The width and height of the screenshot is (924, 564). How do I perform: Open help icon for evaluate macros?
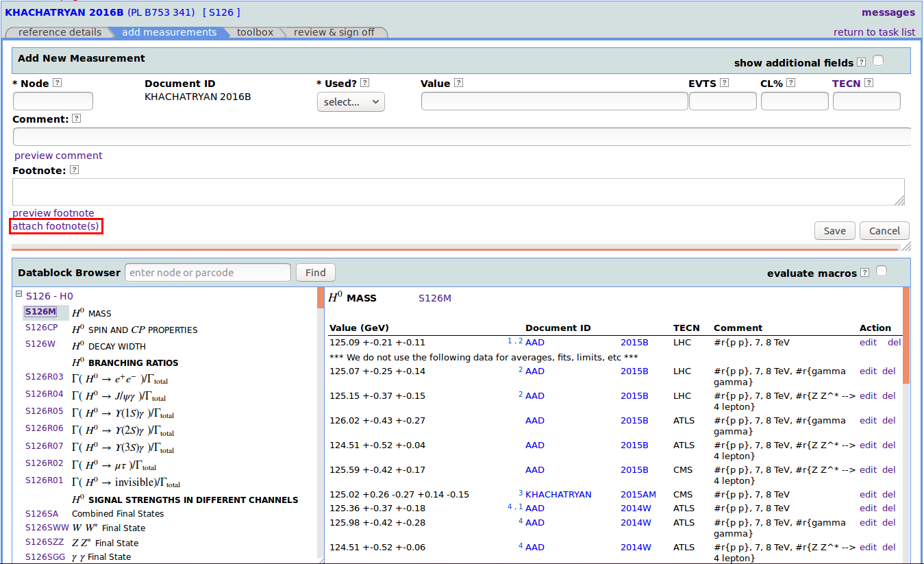(x=865, y=273)
